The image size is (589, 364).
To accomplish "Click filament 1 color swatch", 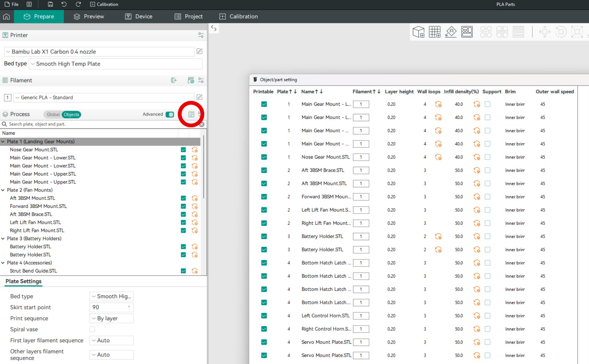I will (8, 98).
